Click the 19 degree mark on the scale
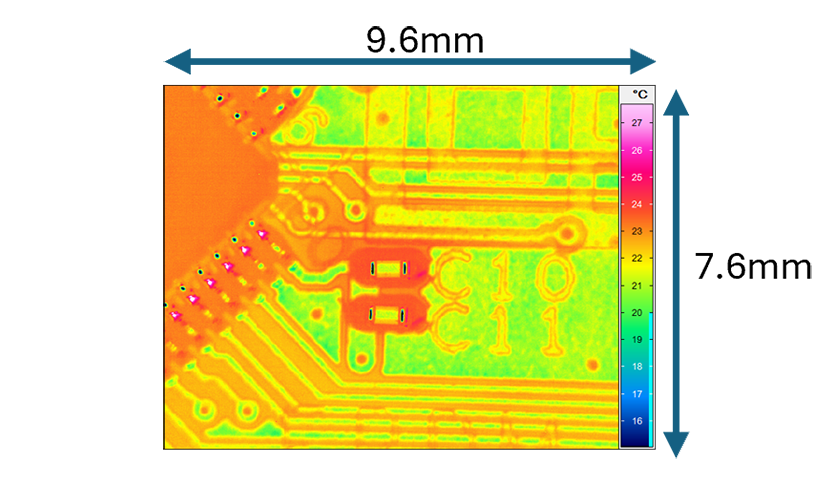The image size is (820, 485). click(636, 339)
